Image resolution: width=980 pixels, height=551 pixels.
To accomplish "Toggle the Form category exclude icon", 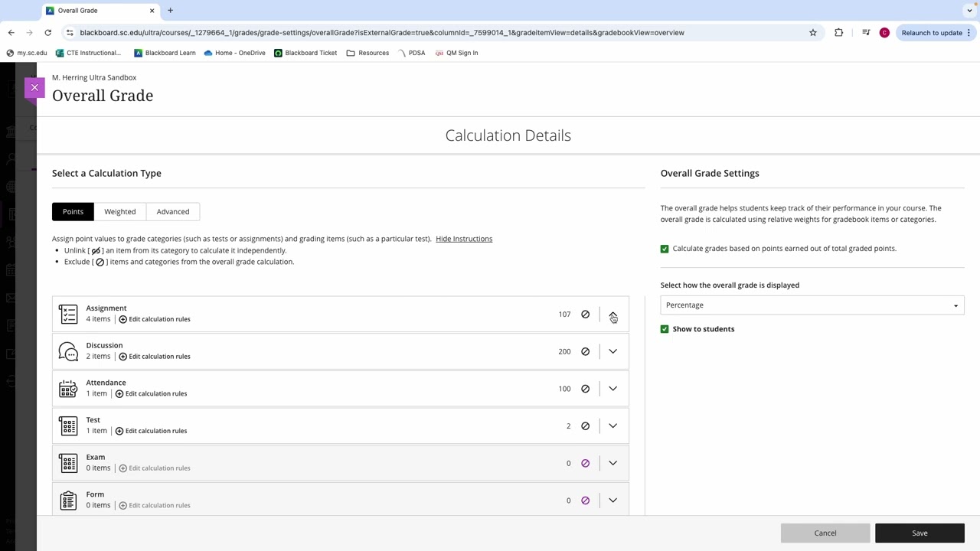I will coord(585,500).
